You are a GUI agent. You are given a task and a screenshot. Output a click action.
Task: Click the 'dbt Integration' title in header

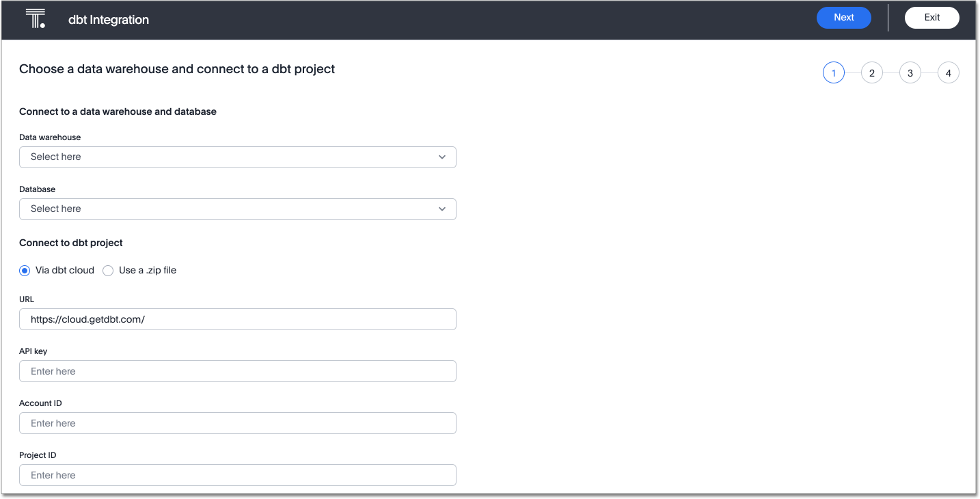[x=107, y=20]
